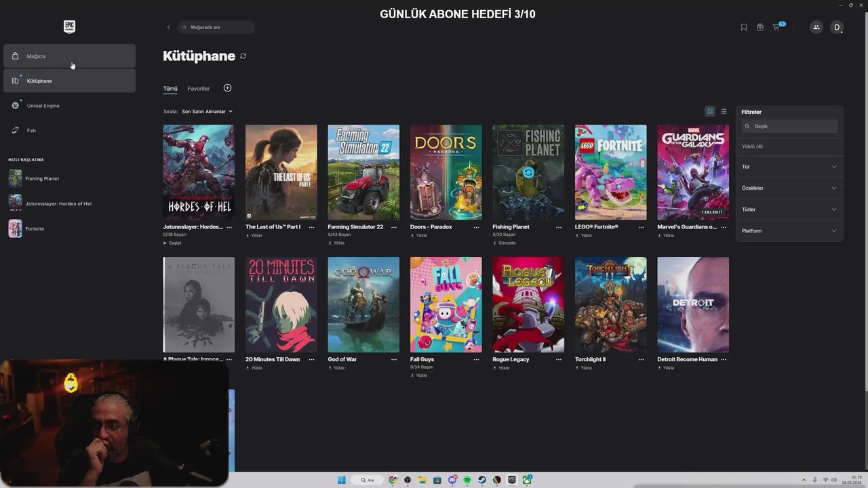868x488 pixels.
Task: Click the Başlık filter input field
Action: point(789,126)
